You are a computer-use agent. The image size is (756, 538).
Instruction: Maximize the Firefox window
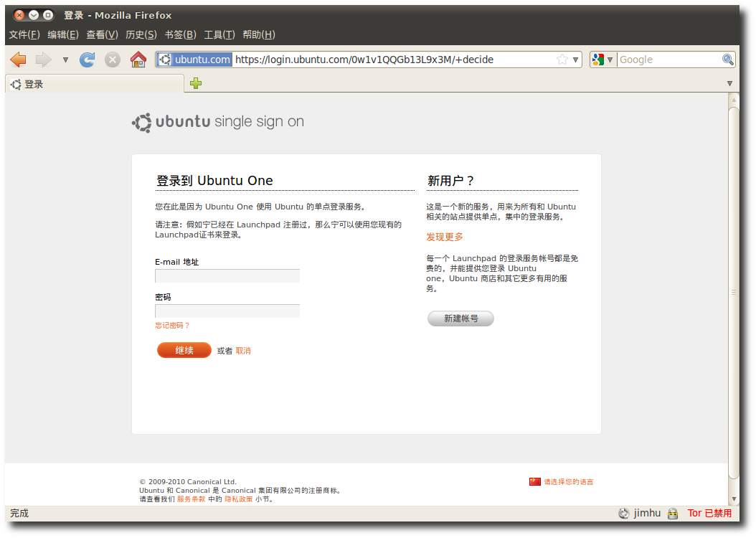point(48,16)
